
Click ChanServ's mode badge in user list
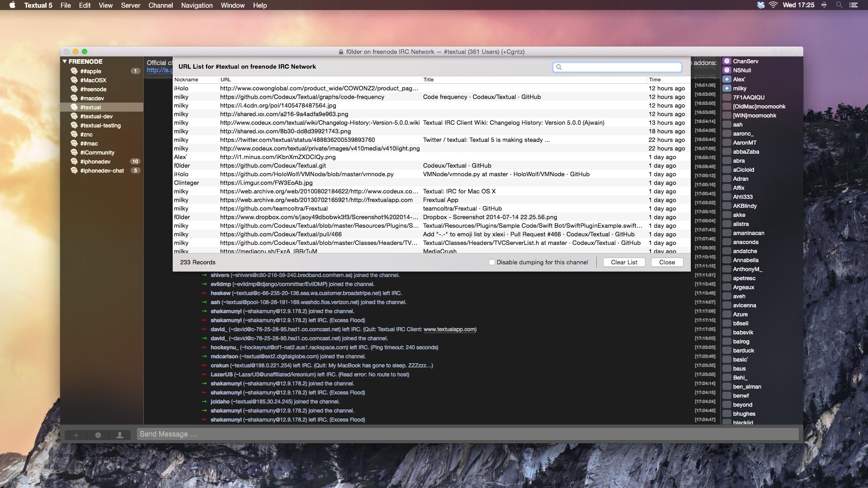tap(727, 61)
